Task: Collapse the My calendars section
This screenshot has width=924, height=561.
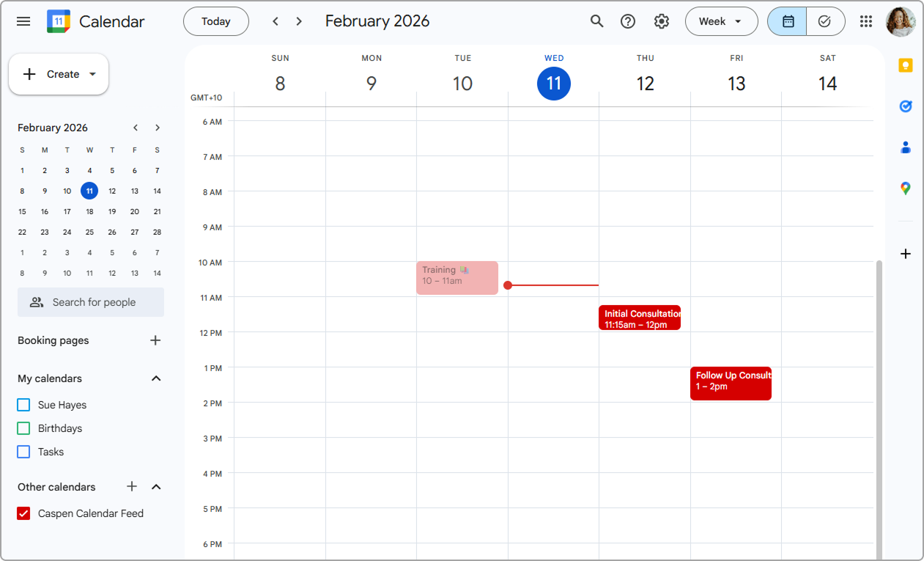Action: pyautogui.click(x=155, y=378)
